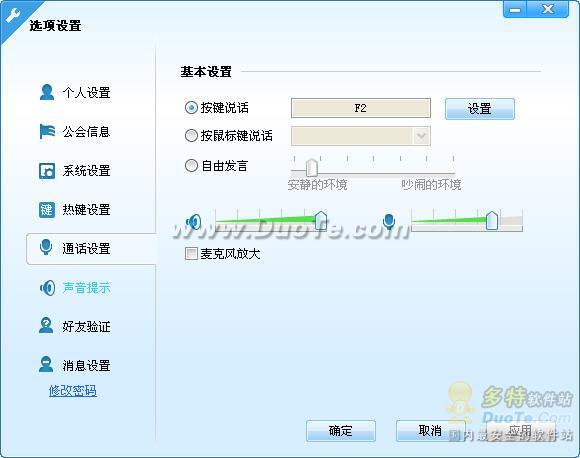Viewport: 580px width, 458px height.
Task: Click the speaker icon beside the volume slider
Action: [x=193, y=222]
